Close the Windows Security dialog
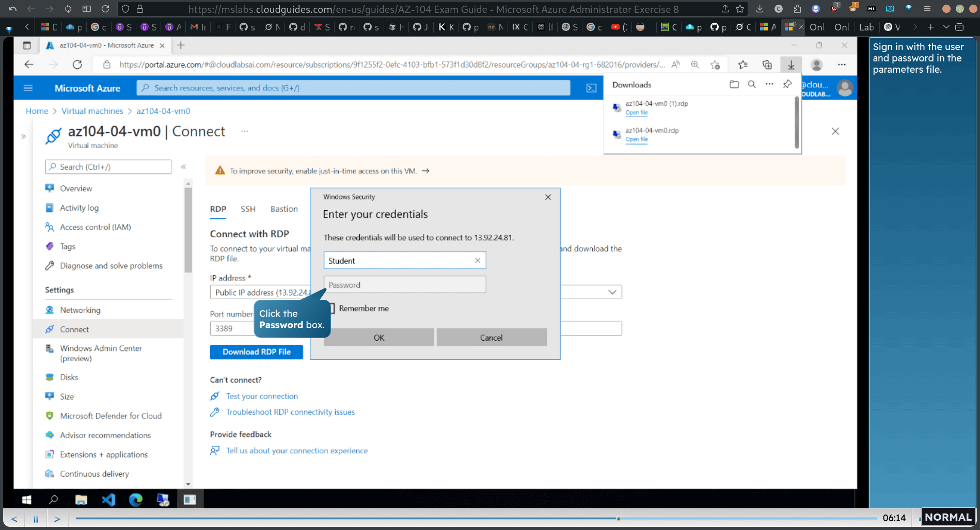The height and width of the screenshot is (530, 980). pos(548,197)
